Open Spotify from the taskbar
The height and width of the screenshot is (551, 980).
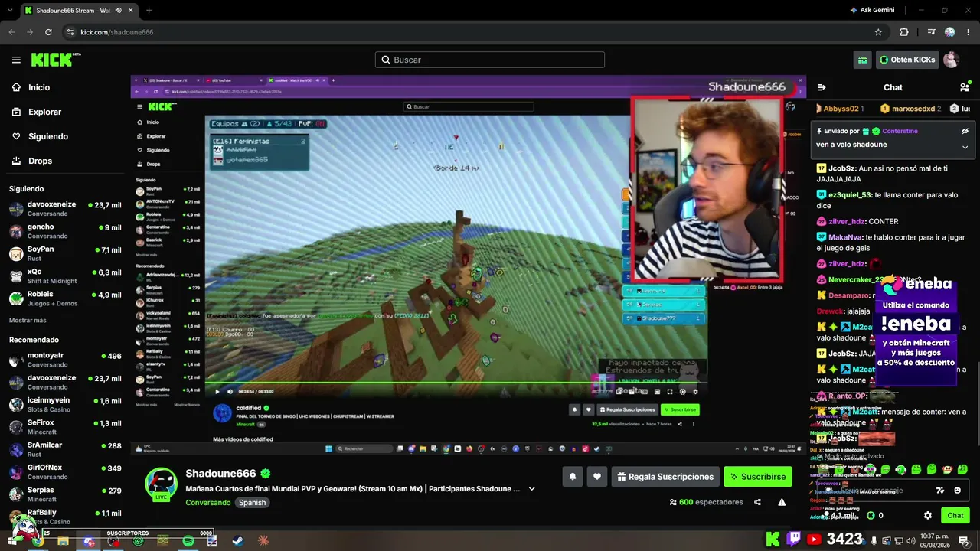click(188, 541)
